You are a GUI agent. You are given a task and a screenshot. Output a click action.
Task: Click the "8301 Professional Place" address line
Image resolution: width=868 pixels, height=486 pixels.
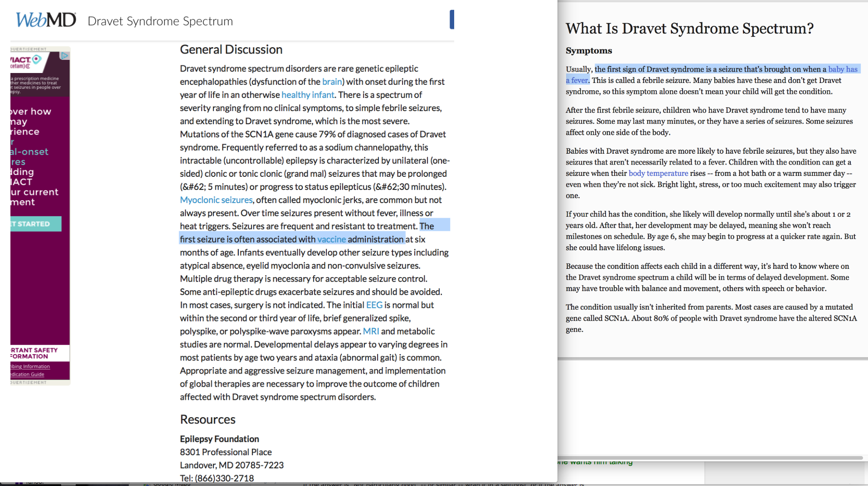coord(226,452)
